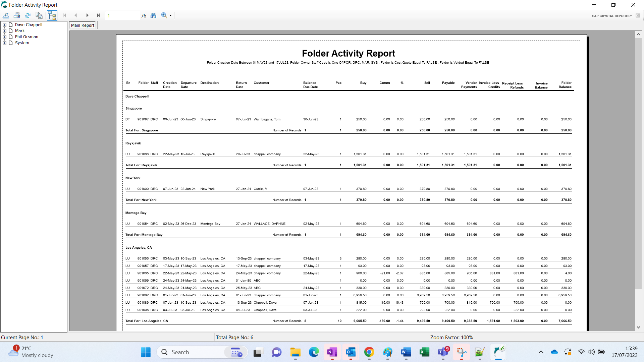Go to next page arrow
Image resolution: width=644 pixels, height=362 pixels.
click(87, 15)
